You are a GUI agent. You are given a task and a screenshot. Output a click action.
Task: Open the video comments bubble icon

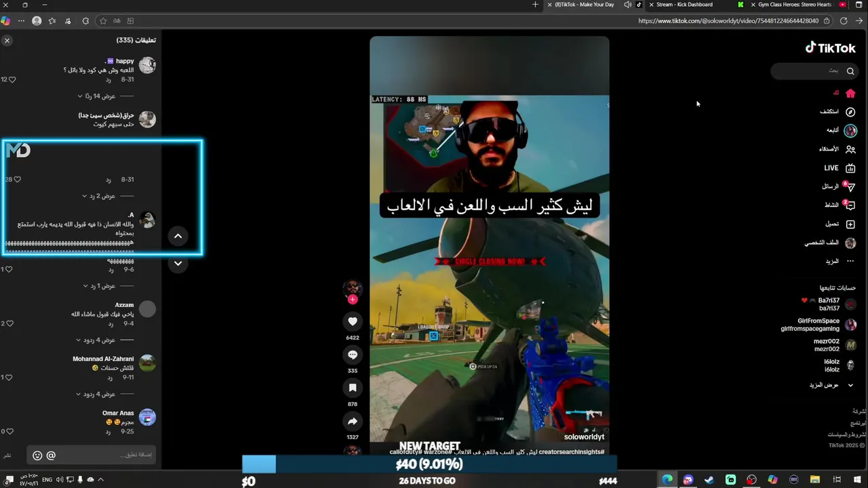click(353, 354)
